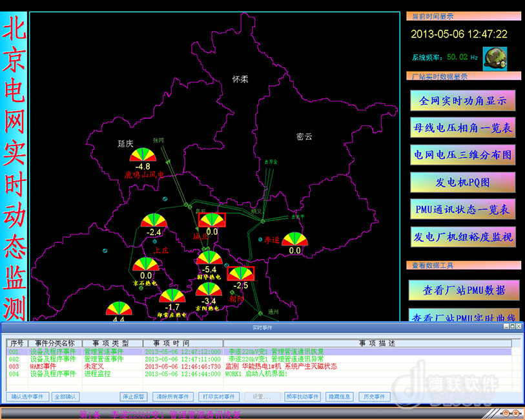Open 电网电压三维分布图

[x=462, y=155]
